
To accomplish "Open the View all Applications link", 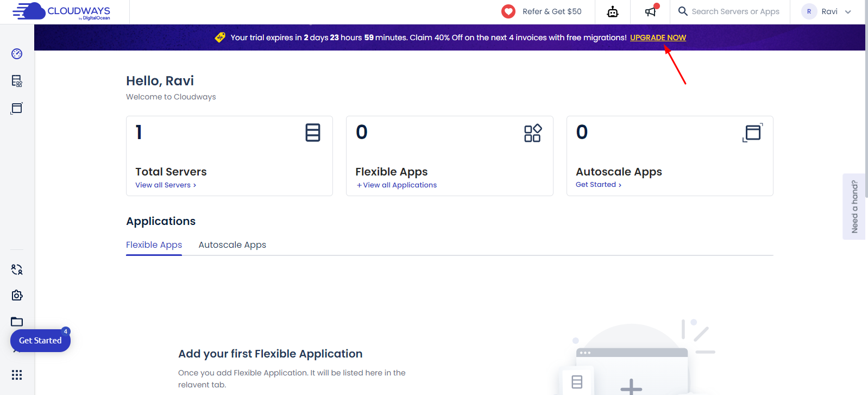I will 397,185.
